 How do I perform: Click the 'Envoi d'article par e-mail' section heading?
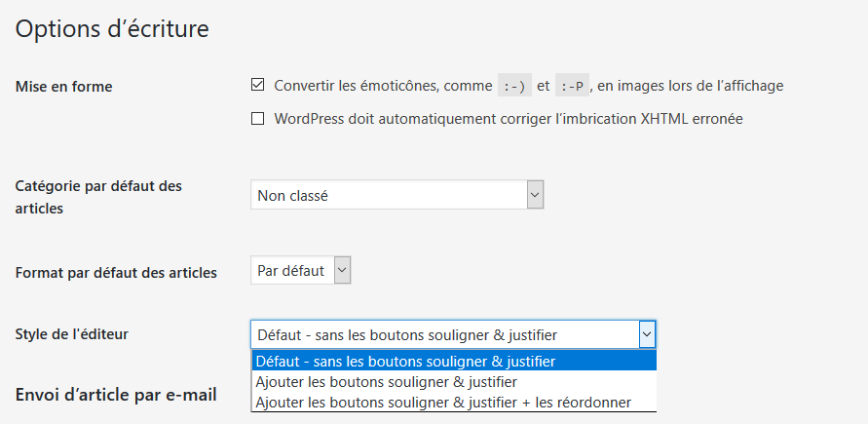(116, 395)
